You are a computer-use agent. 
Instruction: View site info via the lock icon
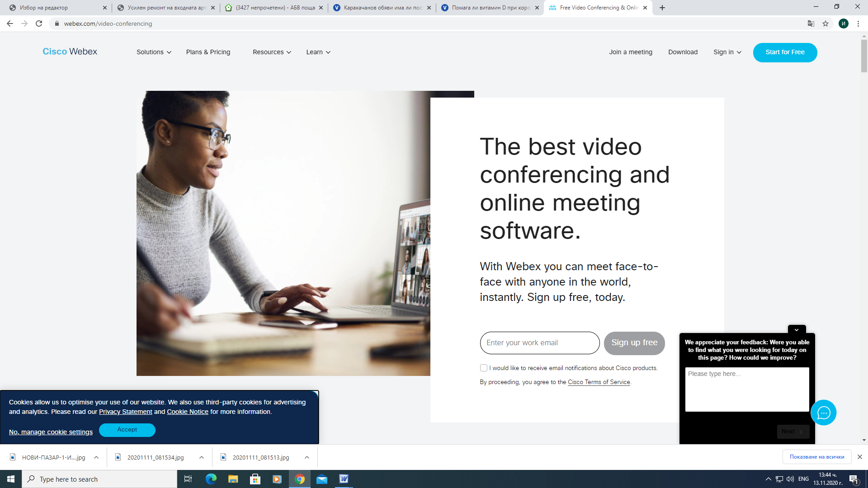coord(57,23)
